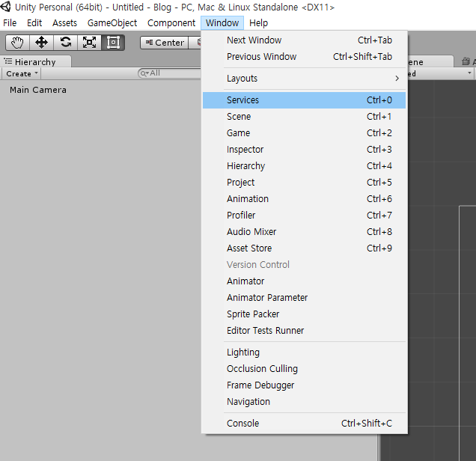Open the Profiler window entry

point(304,216)
